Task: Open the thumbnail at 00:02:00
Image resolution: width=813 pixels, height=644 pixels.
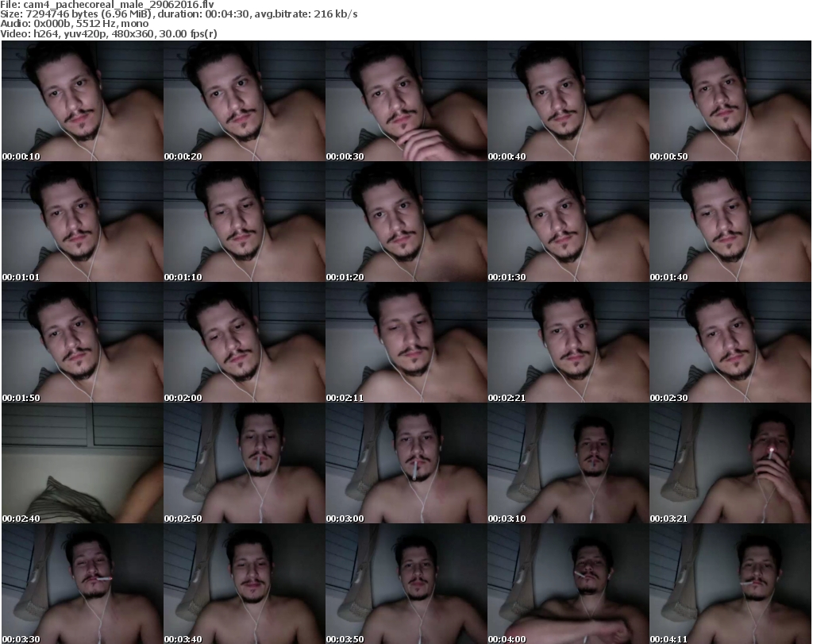Action: (x=245, y=343)
